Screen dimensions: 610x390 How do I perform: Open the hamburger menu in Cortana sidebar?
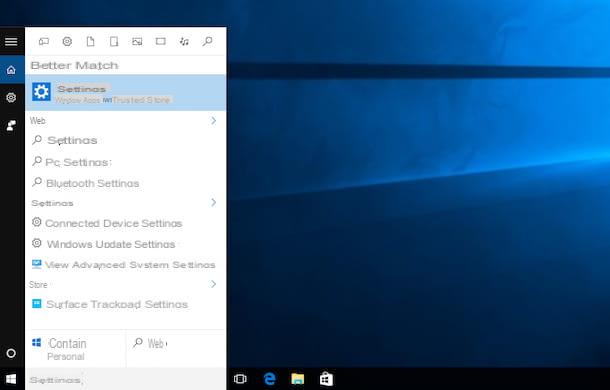(x=11, y=41)
